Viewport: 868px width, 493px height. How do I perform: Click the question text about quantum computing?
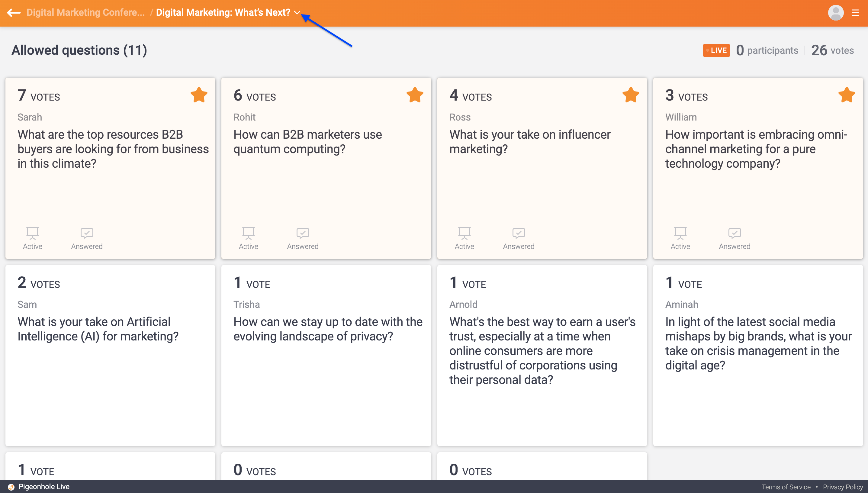pos(307,142)
